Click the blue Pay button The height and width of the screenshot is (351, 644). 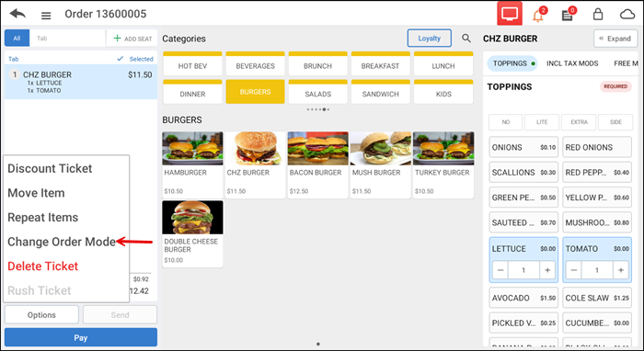[81, 337]
